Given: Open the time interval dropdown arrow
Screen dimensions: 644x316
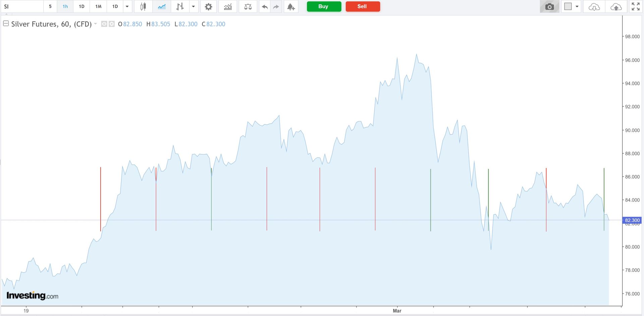Looking at the screenshot, I should pyautogui.click(x=127, y=7).
